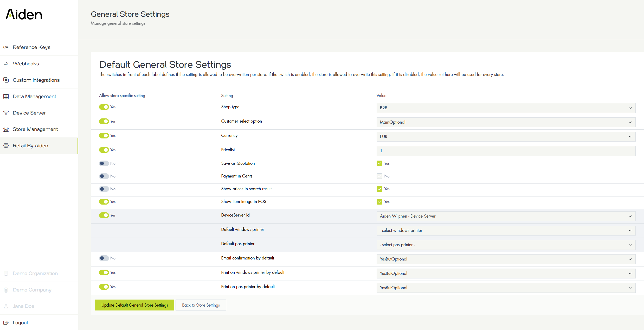Click the Custom Integrations sidebar icon
Screen dimensions: 644x330
pyautogui.click(x=6, y=80)
